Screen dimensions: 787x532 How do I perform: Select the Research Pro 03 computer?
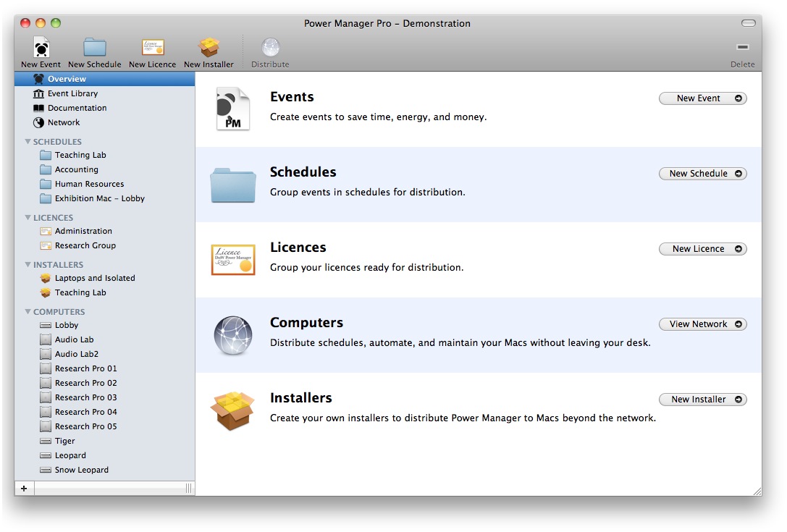85,397
